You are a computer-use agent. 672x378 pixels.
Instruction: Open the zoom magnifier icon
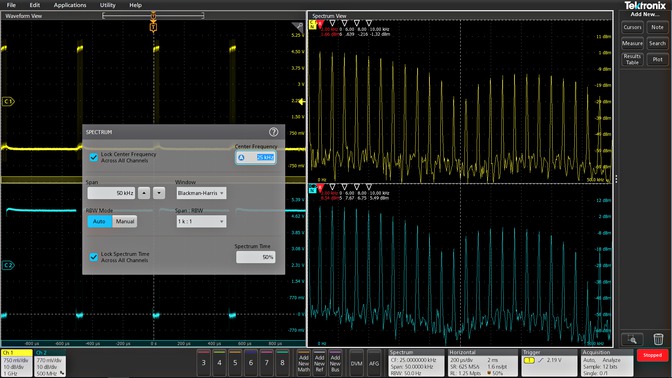pyautogui.click(x=632, y=339)
